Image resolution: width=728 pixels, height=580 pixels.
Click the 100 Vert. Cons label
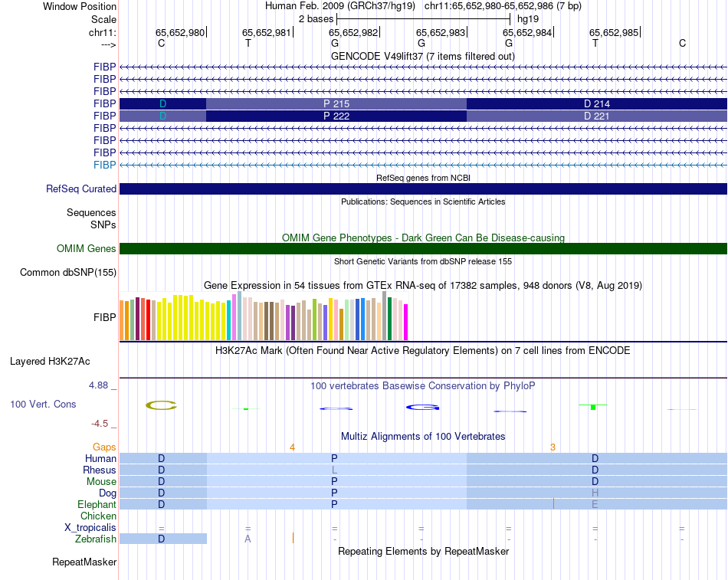coord(43,404)
